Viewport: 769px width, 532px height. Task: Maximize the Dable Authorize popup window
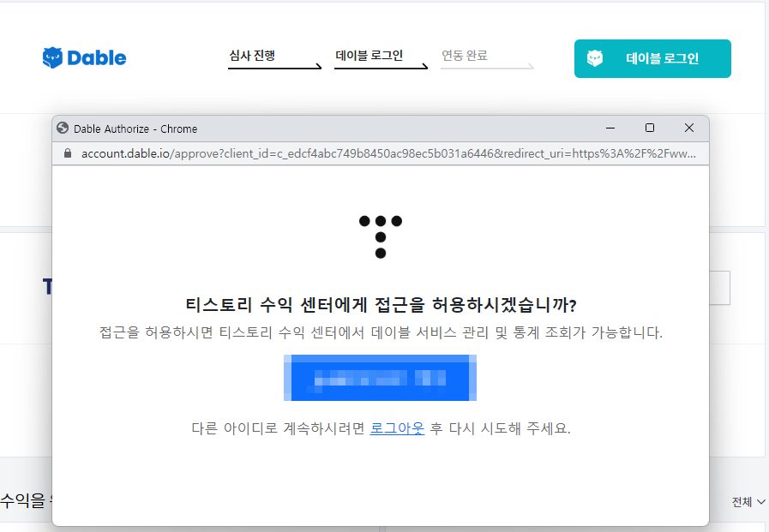(650, 128)
